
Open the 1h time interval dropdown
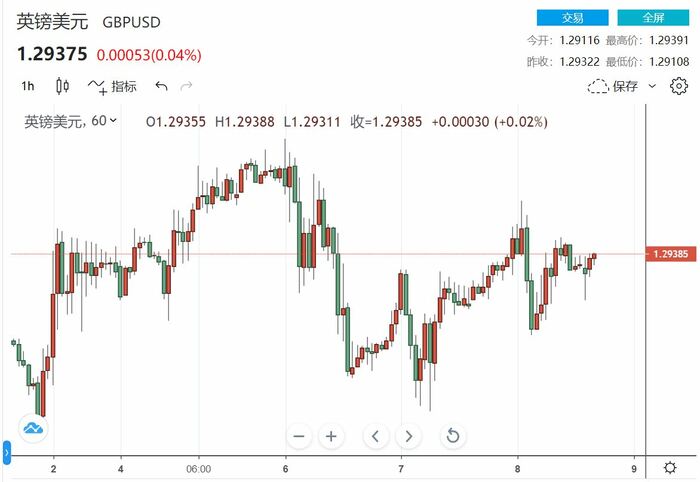tap(28, 86)
